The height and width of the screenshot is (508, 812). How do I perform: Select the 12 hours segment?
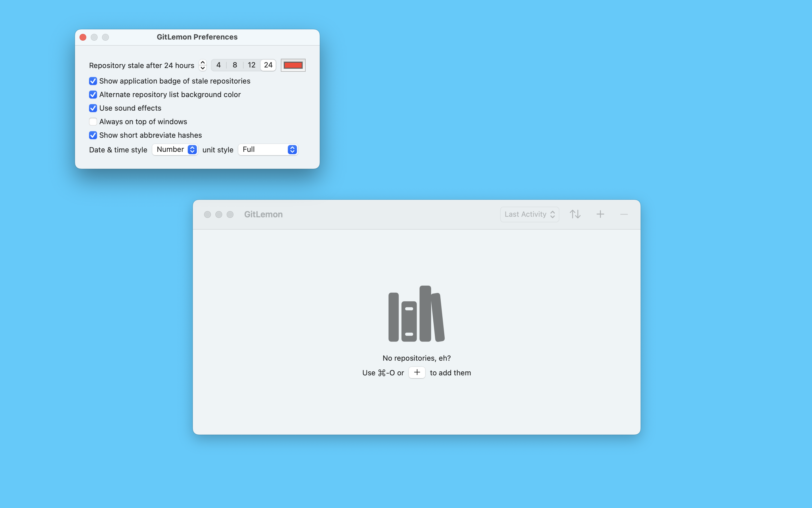pyautogui.click(x=252, y=65)
